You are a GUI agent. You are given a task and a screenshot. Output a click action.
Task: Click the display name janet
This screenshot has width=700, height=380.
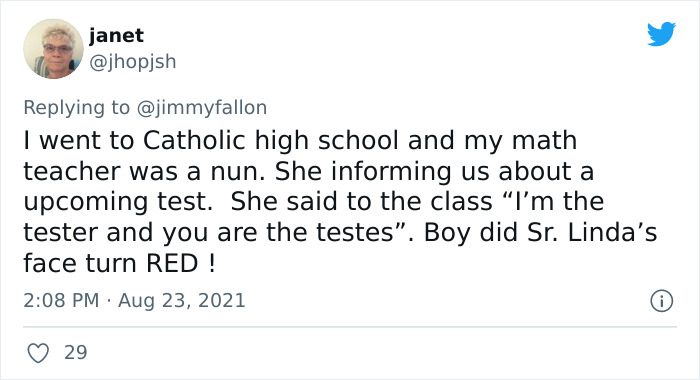point(116,35)
